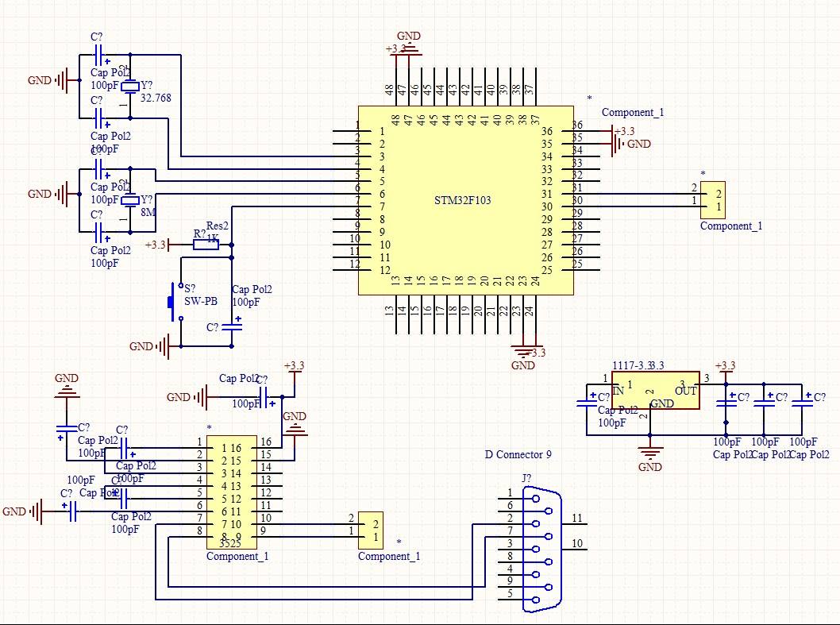Select the GND port left of the capacitor under the +3.3 port
840x625 pixels.
[x=187, y=397]
